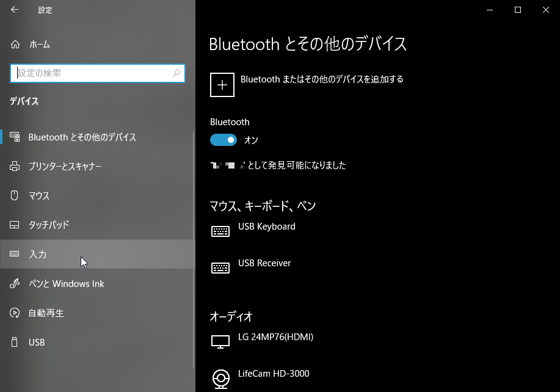Click Bluetooth またはその他のデバイスを追加する

pos(322,79)
